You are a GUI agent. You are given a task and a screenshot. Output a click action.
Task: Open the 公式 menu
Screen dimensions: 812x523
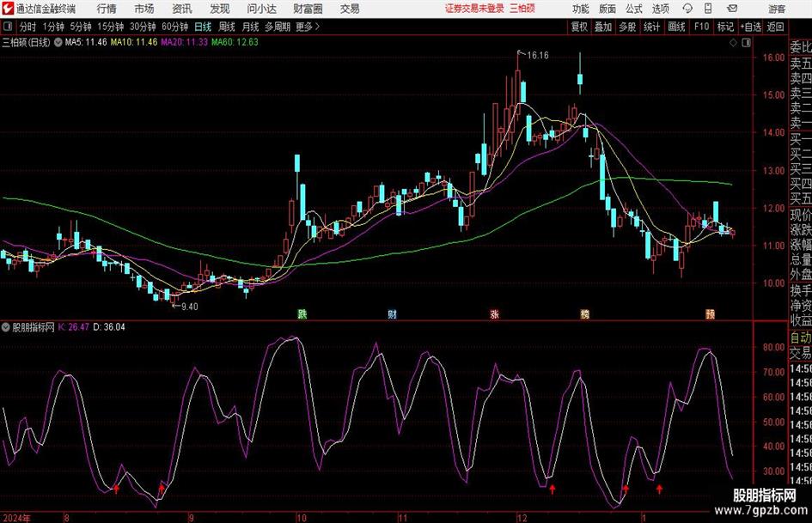tap(634, 9)
